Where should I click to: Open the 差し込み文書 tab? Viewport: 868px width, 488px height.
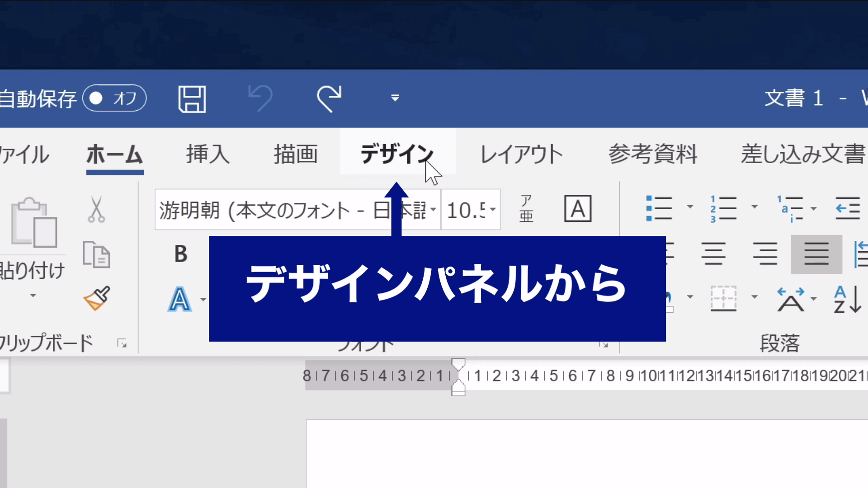click(x=803, y=154)
